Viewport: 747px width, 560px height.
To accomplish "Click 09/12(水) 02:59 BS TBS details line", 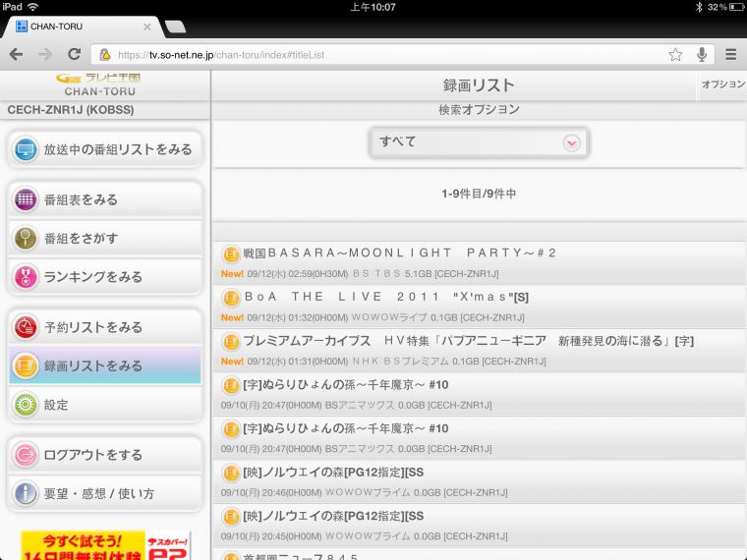I will [x=360, y=274].
